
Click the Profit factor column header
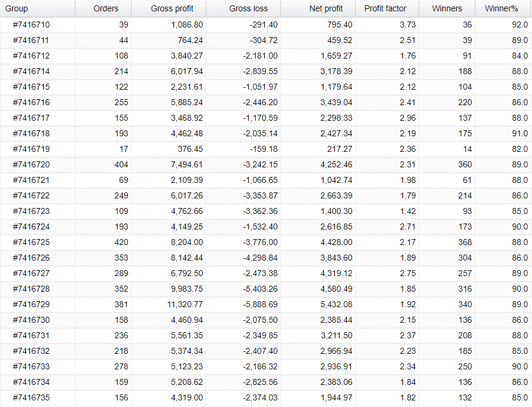385,8
